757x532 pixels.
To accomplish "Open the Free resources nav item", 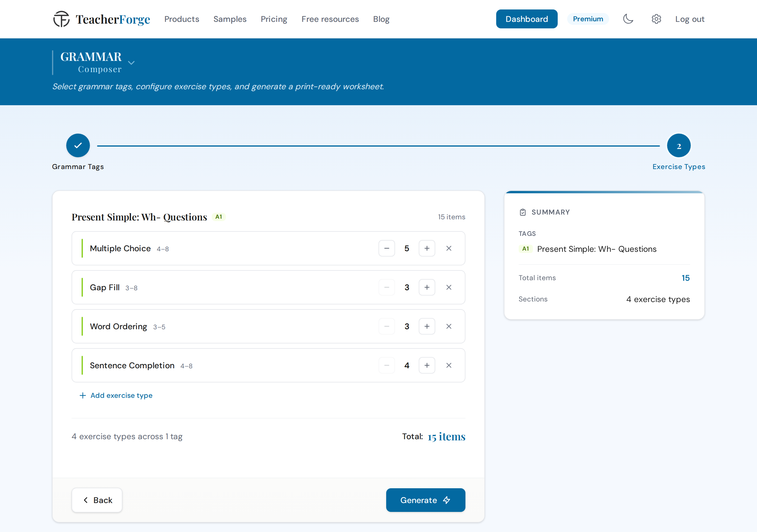I will (x=330, y=19).
